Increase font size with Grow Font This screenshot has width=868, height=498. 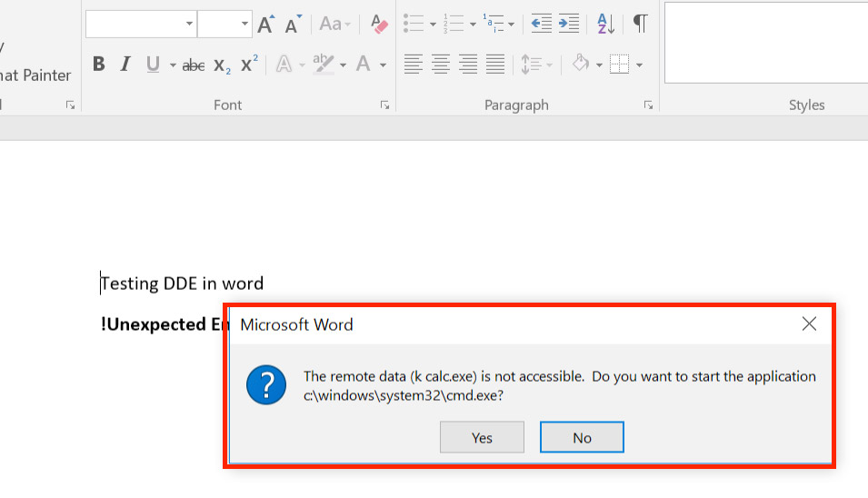tap(265, 24)
